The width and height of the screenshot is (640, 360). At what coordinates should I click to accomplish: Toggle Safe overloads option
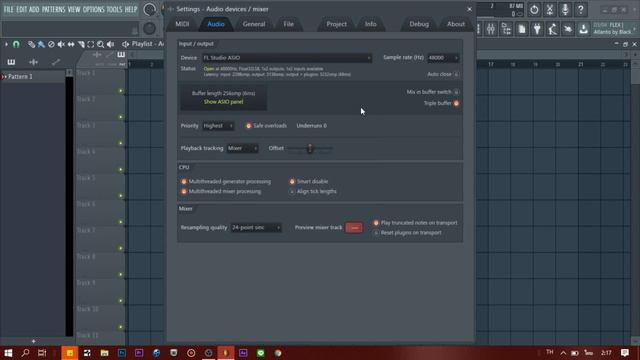pyautogui.click(x=248, y=126)
